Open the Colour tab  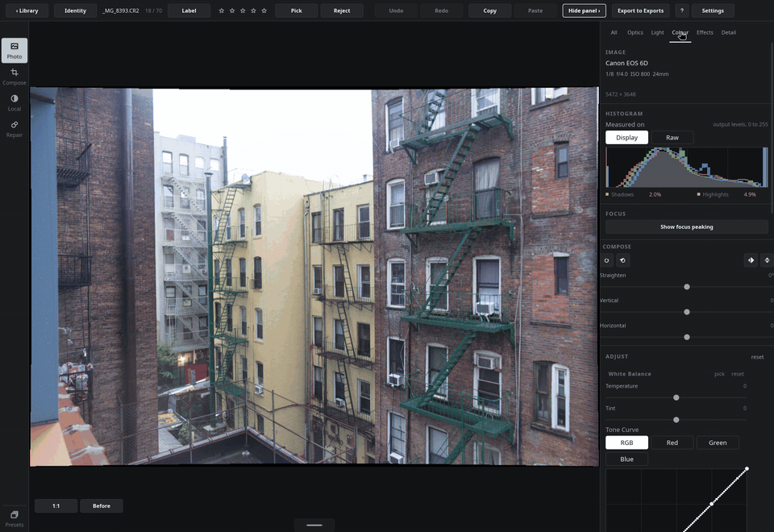(680, 32)
